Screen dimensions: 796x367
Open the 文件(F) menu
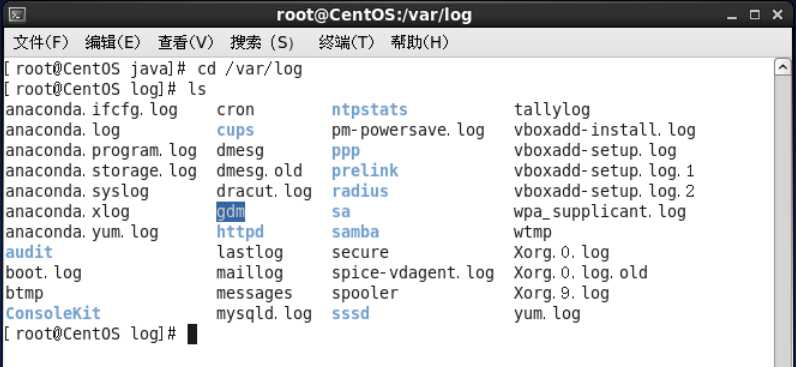coord(41,43)
